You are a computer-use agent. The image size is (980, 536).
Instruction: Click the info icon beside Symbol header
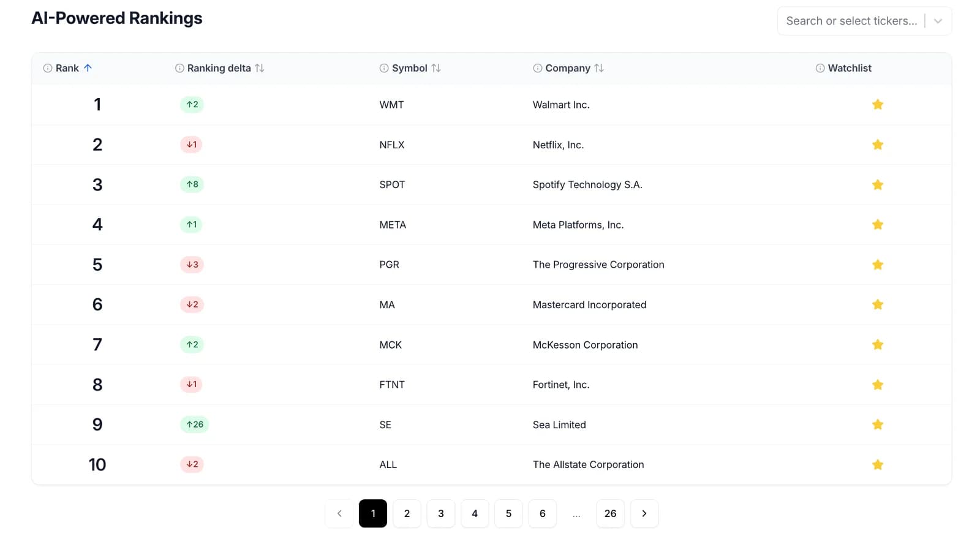[384, 68]
